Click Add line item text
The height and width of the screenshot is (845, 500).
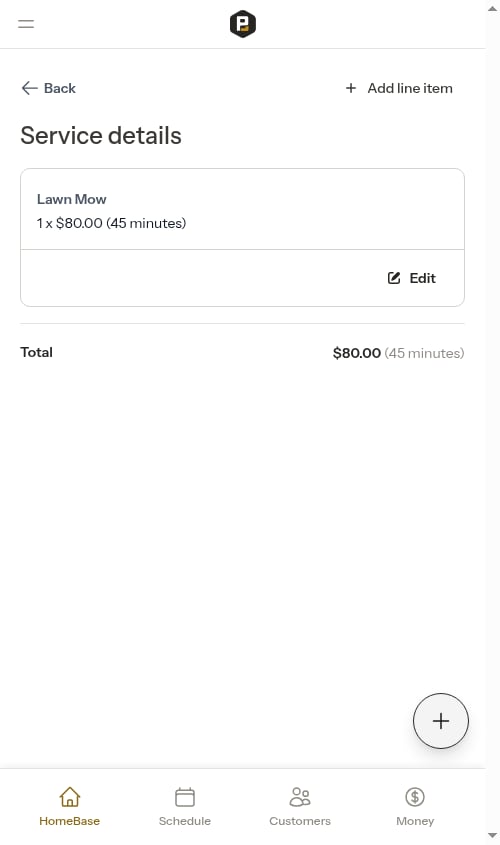410,88
